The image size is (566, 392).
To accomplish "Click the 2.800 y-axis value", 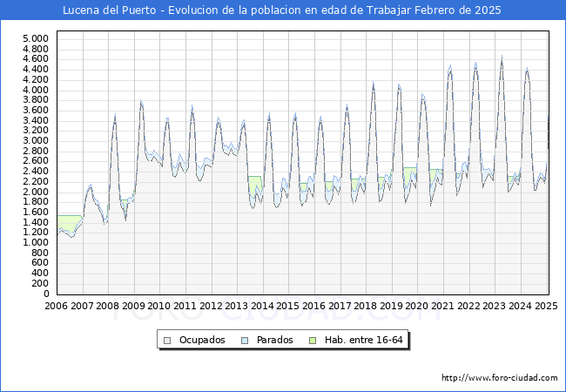I will click(x=36, y=151).
